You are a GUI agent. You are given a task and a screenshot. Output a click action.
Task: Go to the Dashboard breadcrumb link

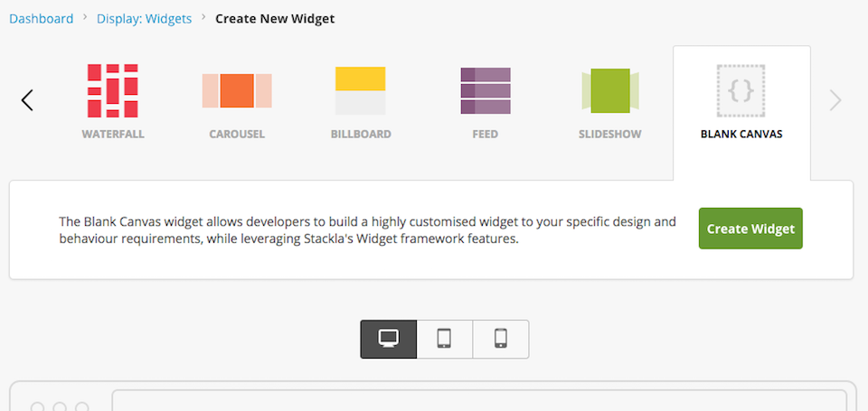(x=42, y=18)
